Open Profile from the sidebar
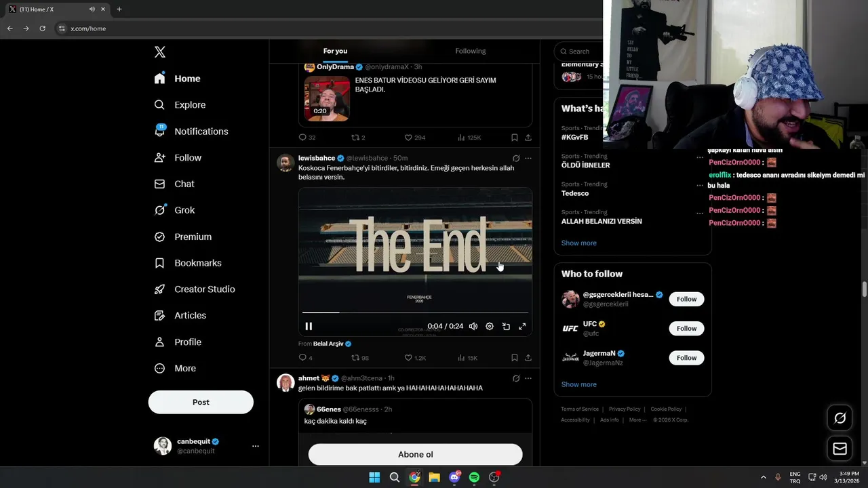Image resolution: width=868 pixels, height=488 pixels. coord(178,342)
